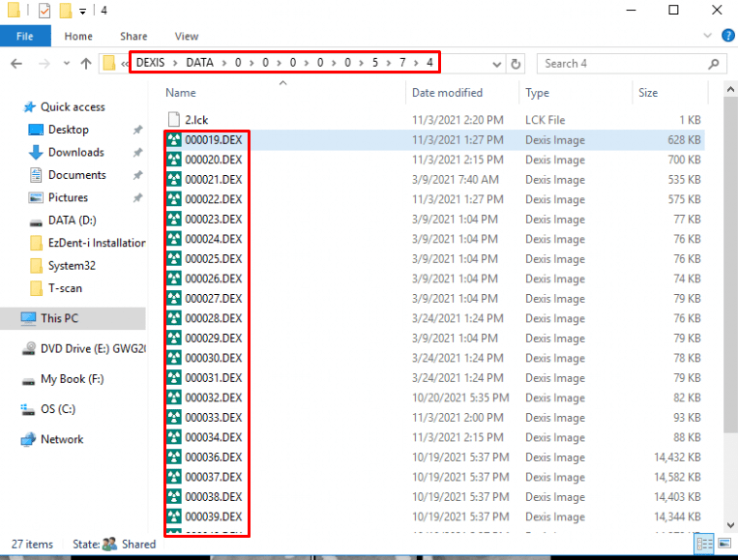
Task: Click the search magnifier icon
Action: [714, 64]
